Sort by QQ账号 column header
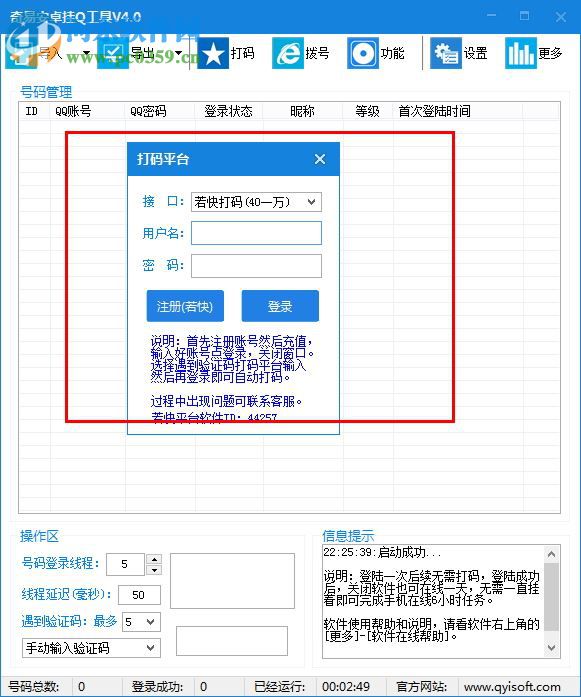 click(x=73, y=111)
